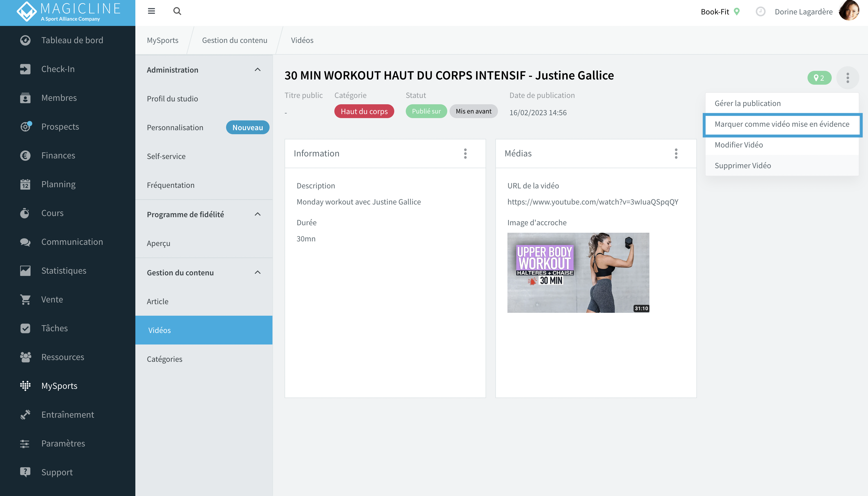Click the YouTube video URL text
This screenshot has width=868, height=496.
pyautogui.click(x=593, y=202)
